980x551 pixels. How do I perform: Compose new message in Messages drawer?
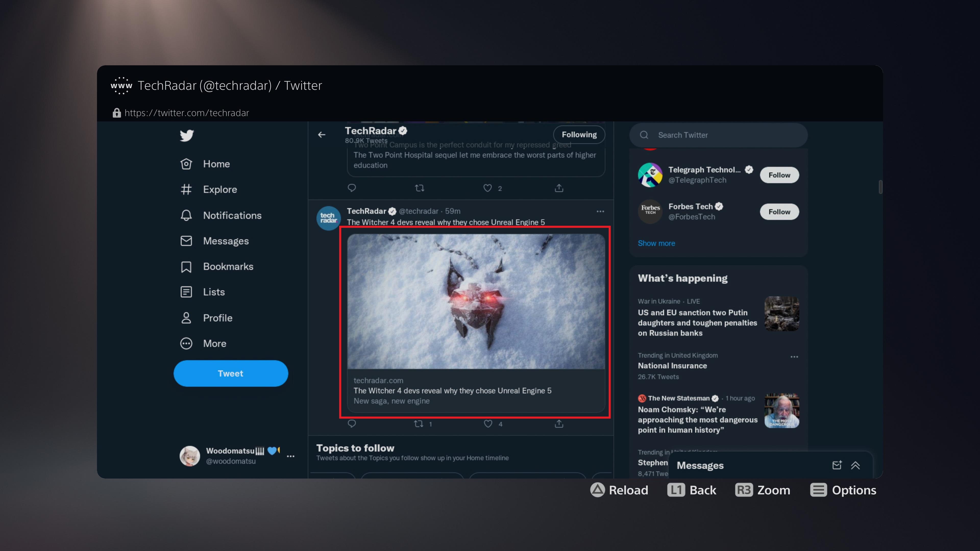pyautogui.click(x=837, y=465)
